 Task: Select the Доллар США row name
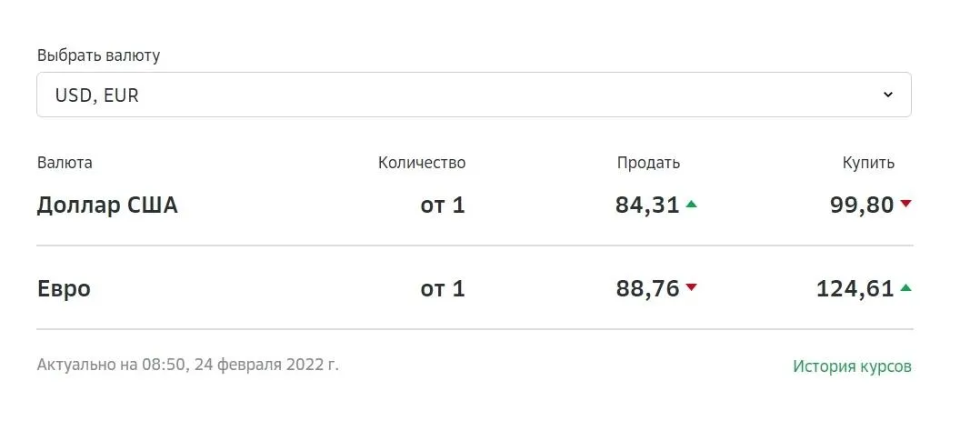107,205
